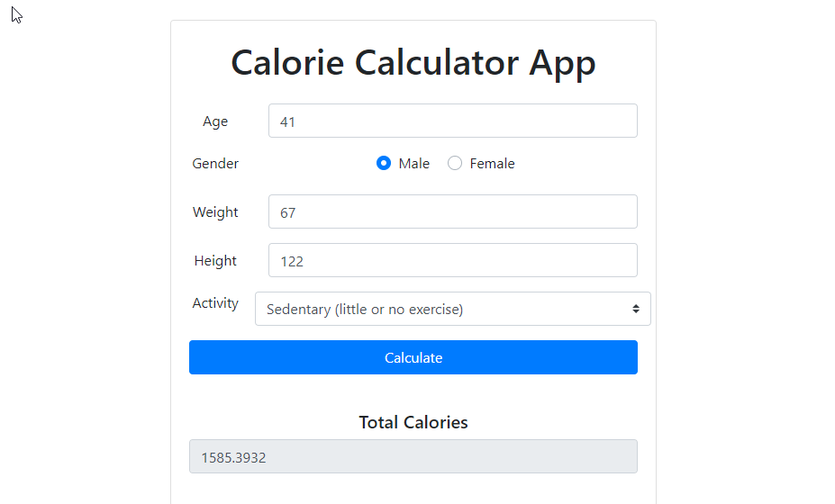Open the Activity level dropdown showing Sedentary

(x=453, y=309)
